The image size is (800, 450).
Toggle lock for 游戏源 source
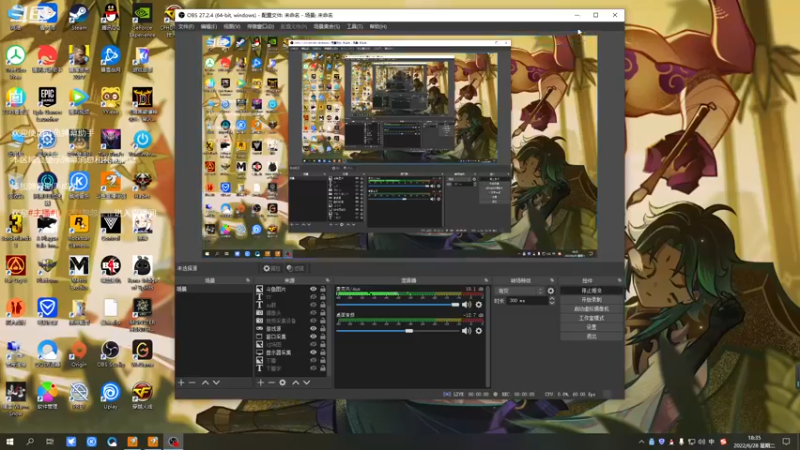tap(322, 329)
